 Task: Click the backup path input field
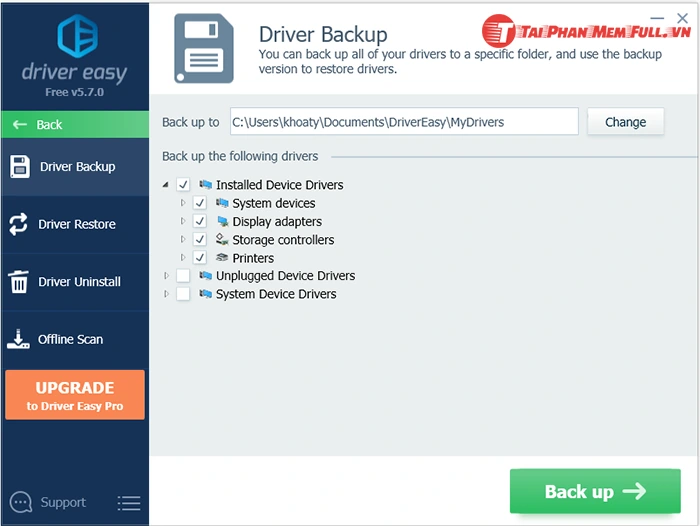click(404, 121)
